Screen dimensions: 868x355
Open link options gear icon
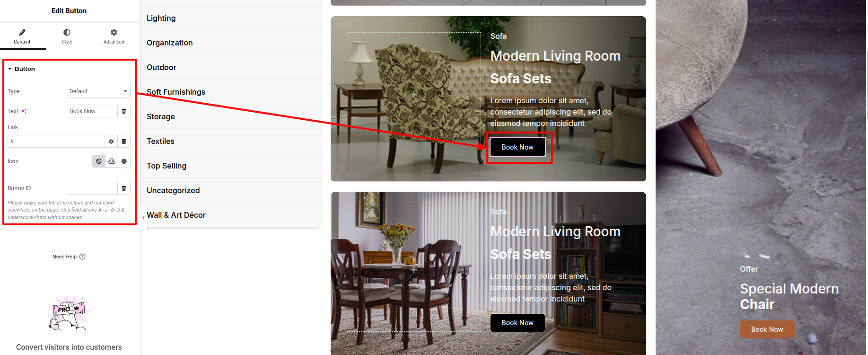tap(111, 142)
